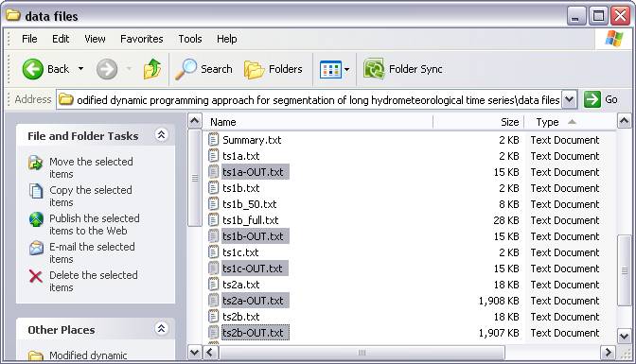Select the file ts2a.txt
636x364 pixels.
coord(241,285)
